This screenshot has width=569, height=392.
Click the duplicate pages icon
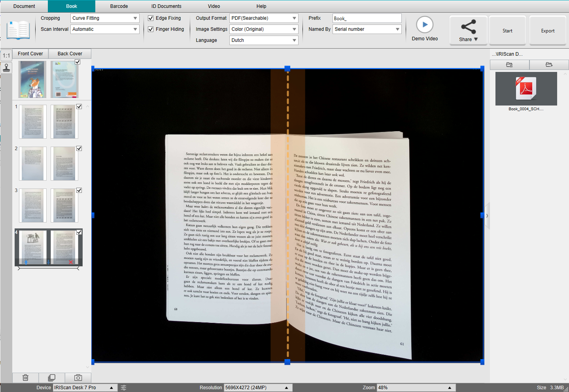pyautogui.click(x=52, y=377)
